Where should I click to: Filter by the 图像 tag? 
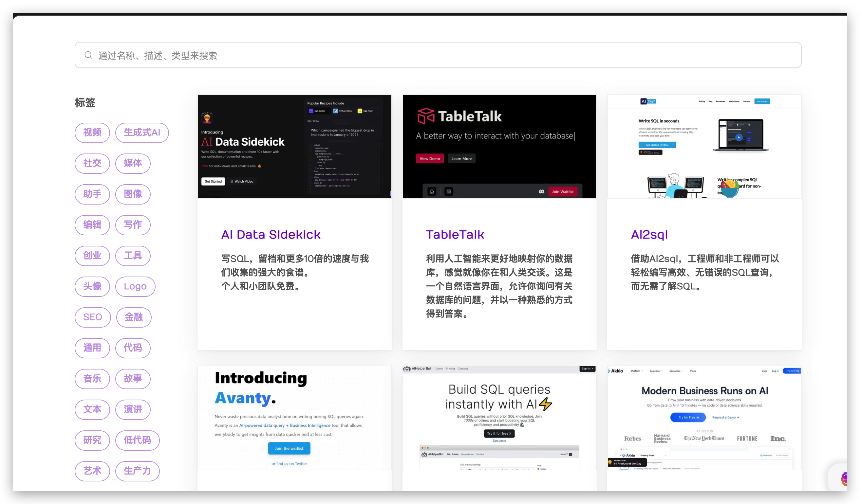point(133,194)
